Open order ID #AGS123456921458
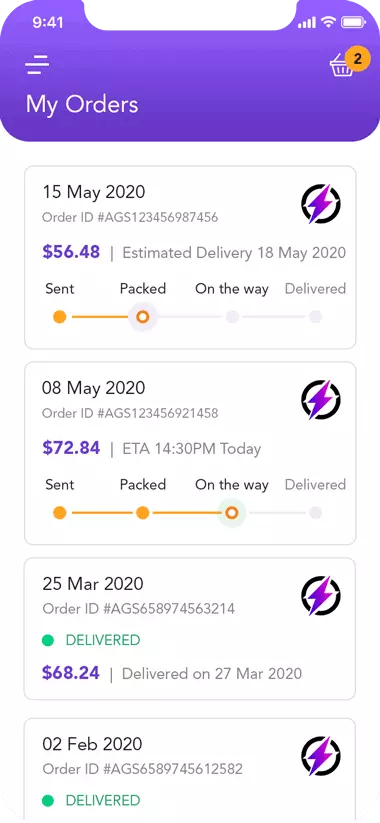This screenshot has width=380, height=823. (x=130, y=414)
